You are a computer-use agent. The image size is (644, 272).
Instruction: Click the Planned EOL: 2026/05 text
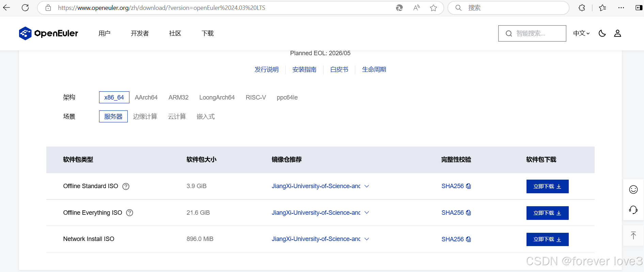[x=320, y=53]
